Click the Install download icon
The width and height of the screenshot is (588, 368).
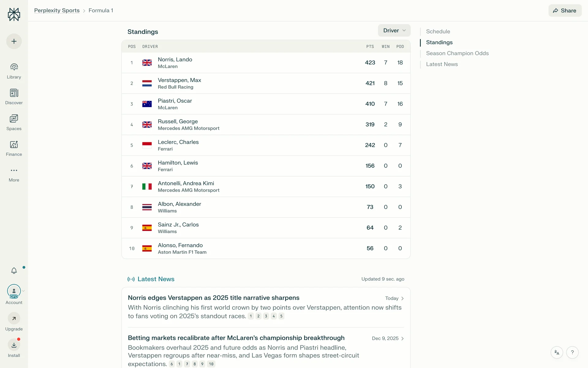pos(14,345)
